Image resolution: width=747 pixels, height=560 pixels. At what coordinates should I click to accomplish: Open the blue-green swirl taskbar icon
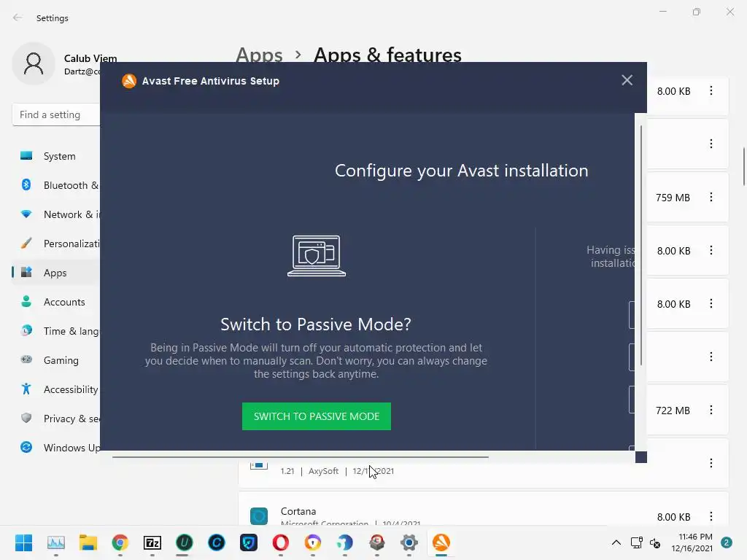pyautogui.click(x=345, y=542)
